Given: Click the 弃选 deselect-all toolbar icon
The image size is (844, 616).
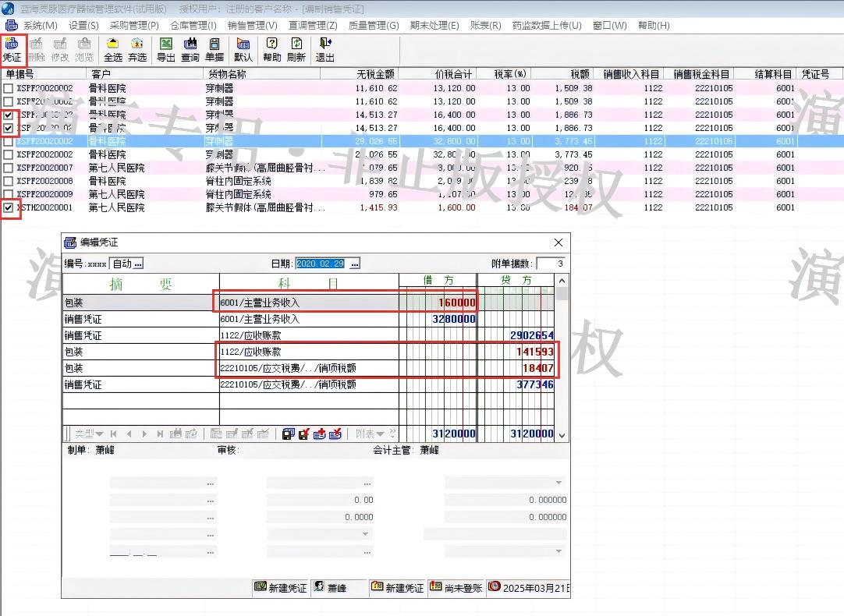Looking at the screenshot, I should (x=137, y=50).
